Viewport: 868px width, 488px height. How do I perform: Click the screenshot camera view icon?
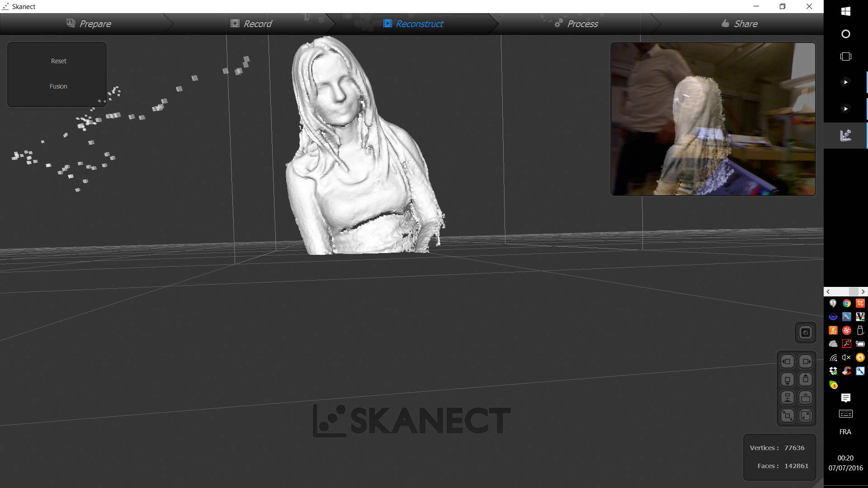(x=805, y=333)
